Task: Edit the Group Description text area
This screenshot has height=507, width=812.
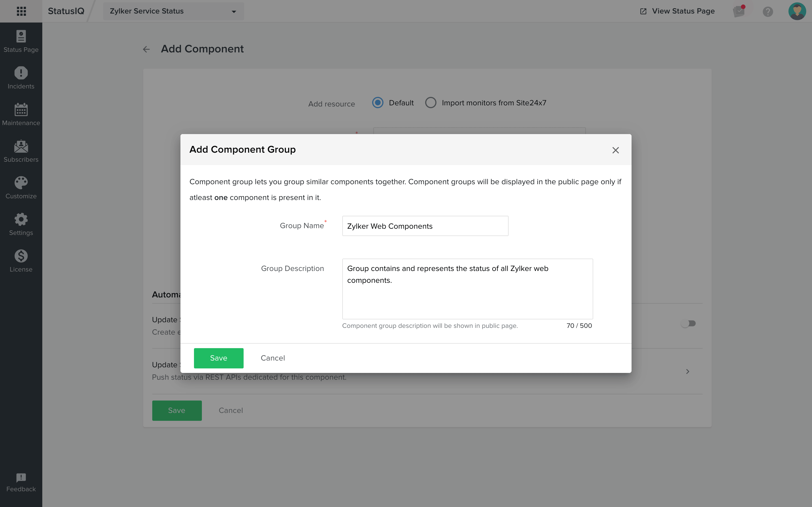Action: (467, 288)
